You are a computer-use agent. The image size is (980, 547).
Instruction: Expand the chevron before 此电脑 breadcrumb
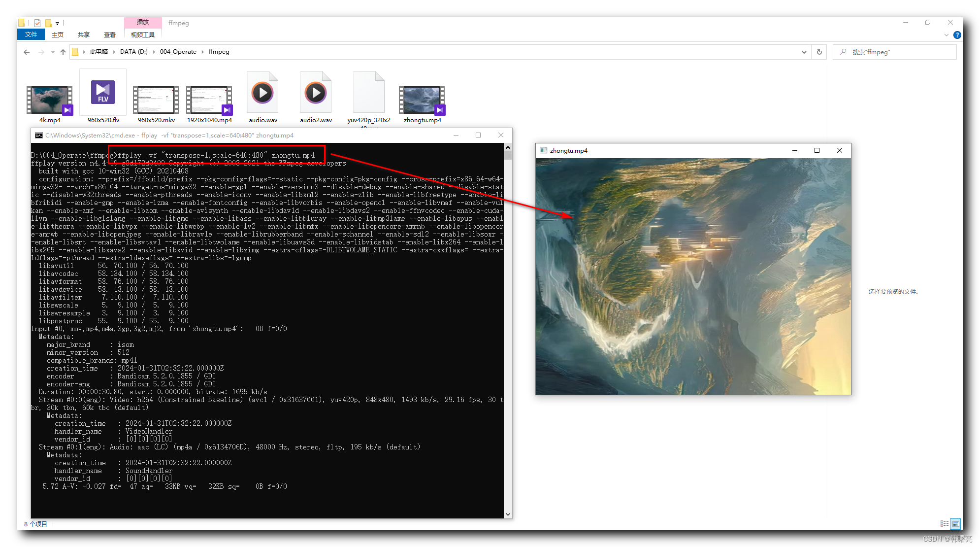tap(84, 52)
